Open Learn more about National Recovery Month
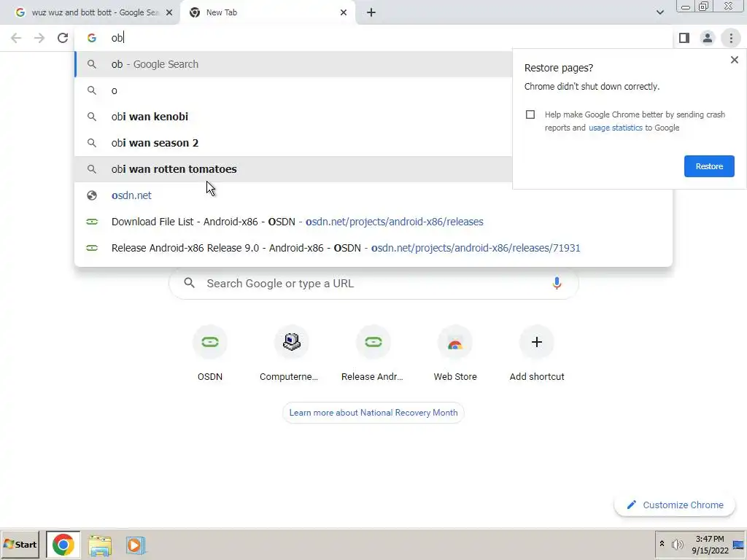The width and height of the screenshot is (747, 560). point(373,413)
